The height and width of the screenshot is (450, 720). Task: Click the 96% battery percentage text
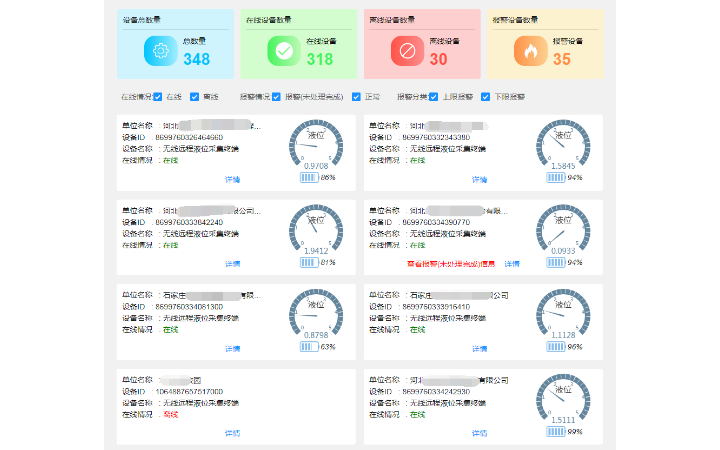[x=575, y=347]
